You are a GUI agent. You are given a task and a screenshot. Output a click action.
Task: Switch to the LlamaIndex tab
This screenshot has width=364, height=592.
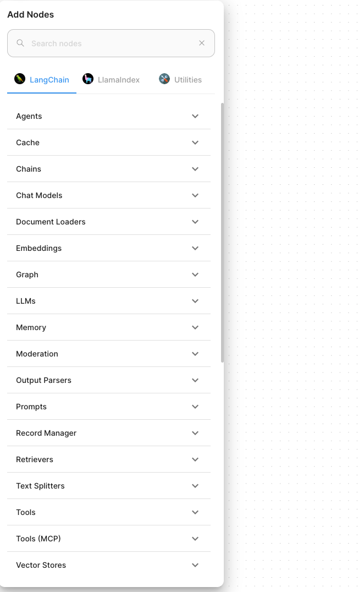coord(111,80)
